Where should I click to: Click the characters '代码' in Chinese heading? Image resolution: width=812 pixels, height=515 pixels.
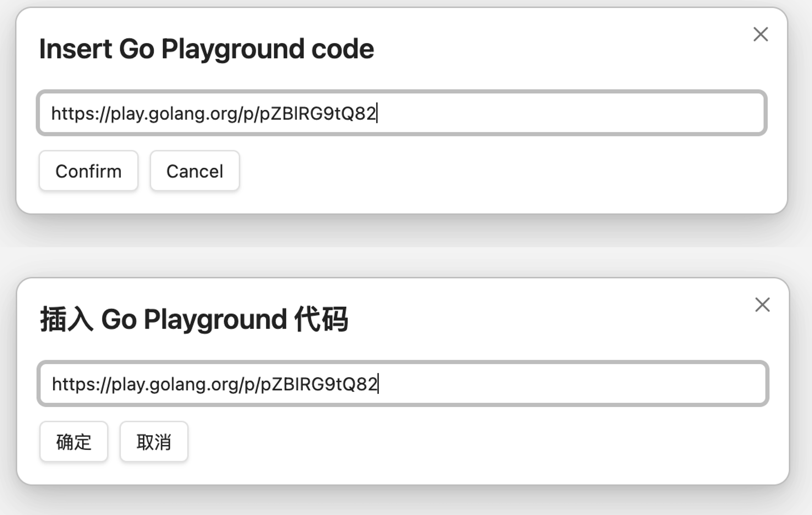(x=321, y=319)
